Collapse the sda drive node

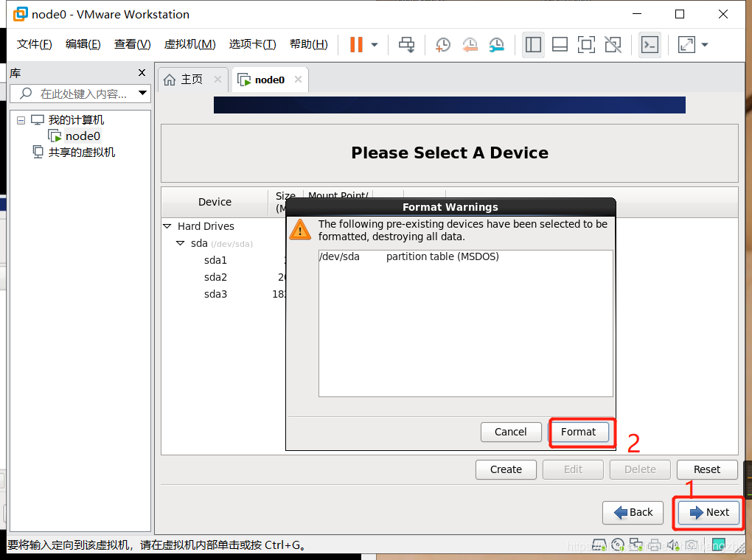tap(181, 243)
